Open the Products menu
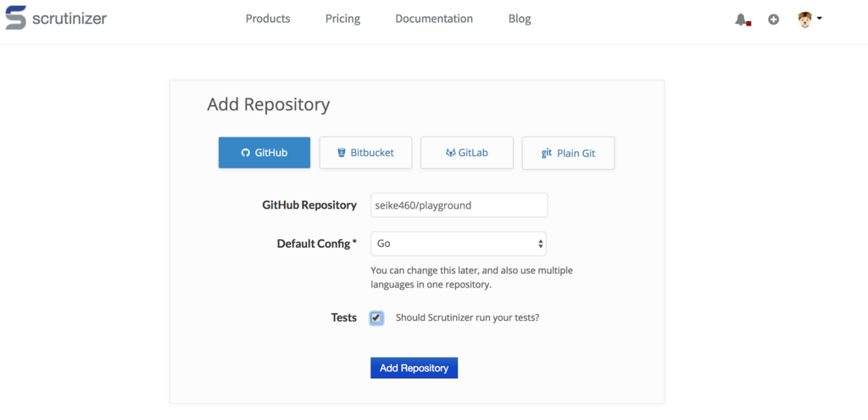 [268, 19]
